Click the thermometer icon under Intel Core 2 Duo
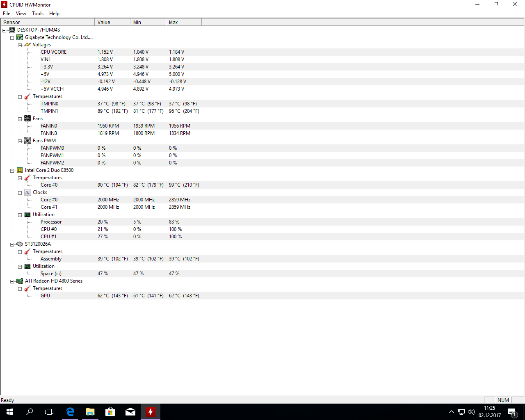This screenshot has height=420, width=525. (x=27, y=178)
